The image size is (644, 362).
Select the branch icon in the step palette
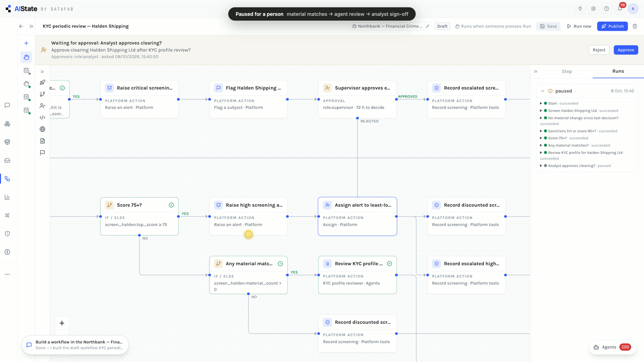[42, 94]
